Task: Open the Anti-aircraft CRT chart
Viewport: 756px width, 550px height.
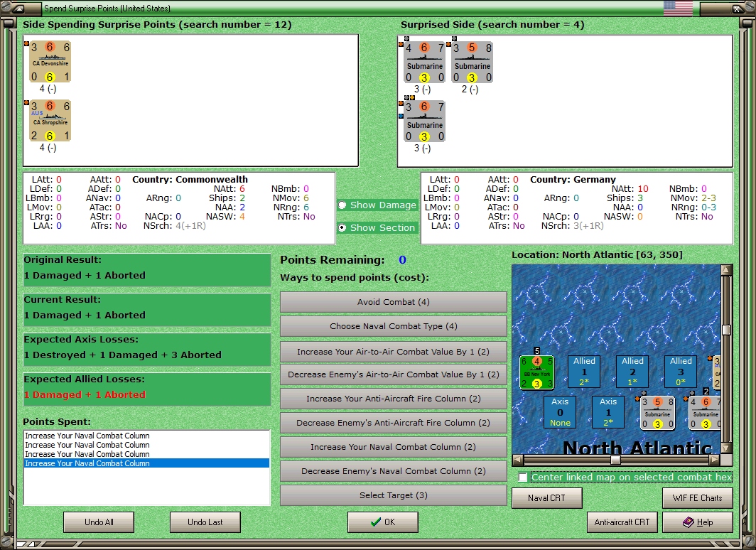Action: click(622, 522)
